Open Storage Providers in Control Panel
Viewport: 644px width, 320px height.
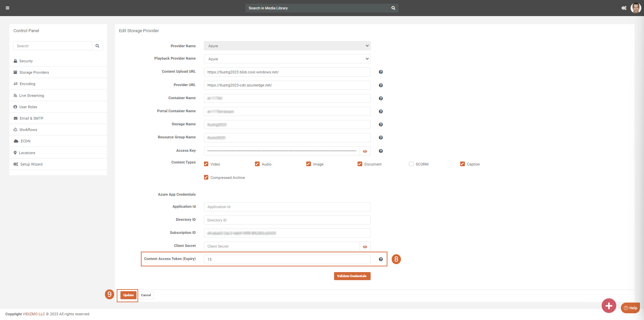pyautogui.click(x=34, y=72)
